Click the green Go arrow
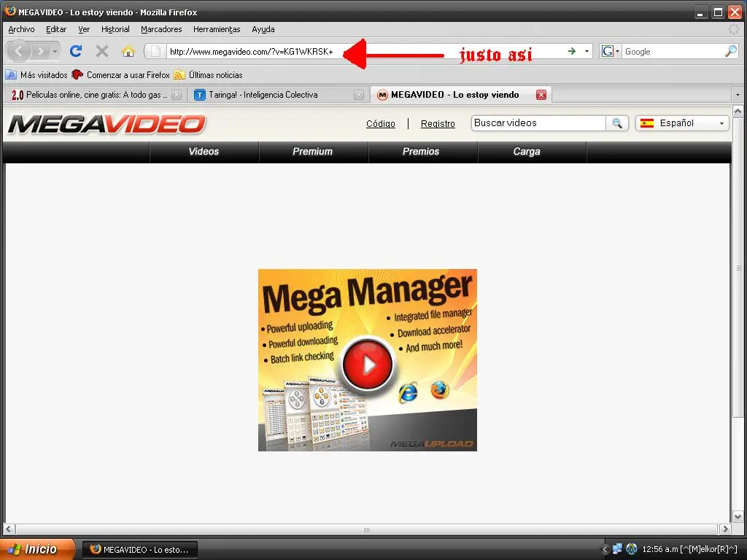Image resolution: width=747 pixels, height=560 pixels. coord(572,51)
